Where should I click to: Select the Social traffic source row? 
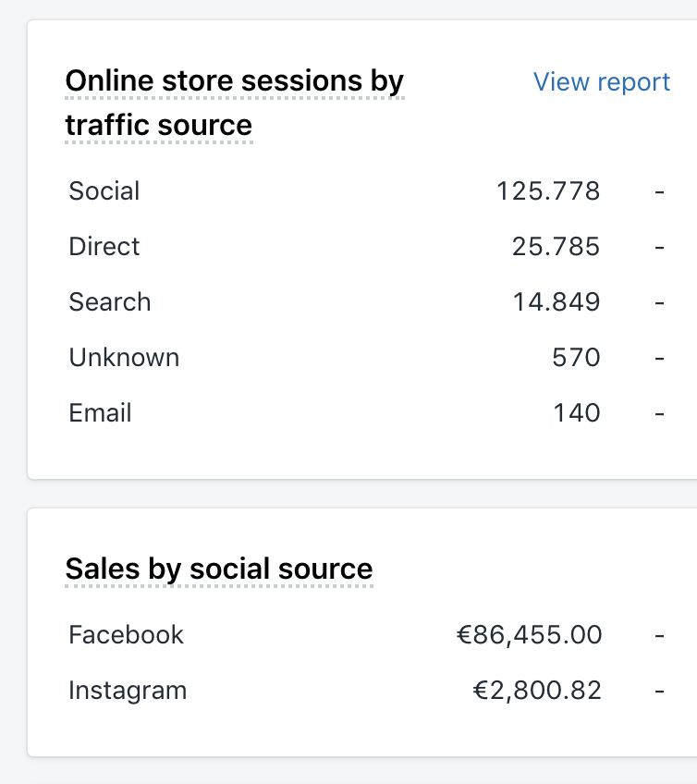[x=366, y=191]
